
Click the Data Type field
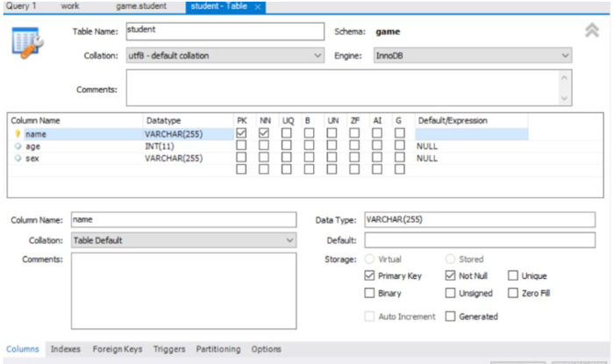pyautogui.click(x=479, y=219)
